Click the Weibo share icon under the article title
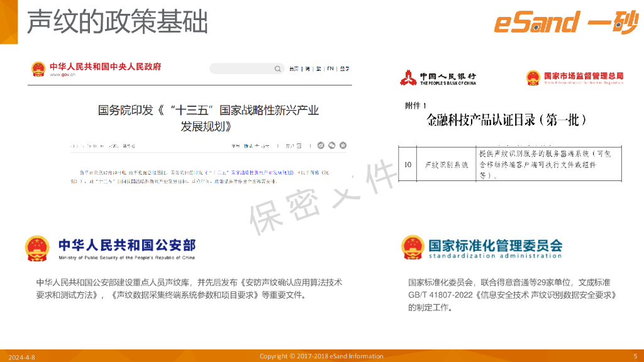 click(321, 145)
